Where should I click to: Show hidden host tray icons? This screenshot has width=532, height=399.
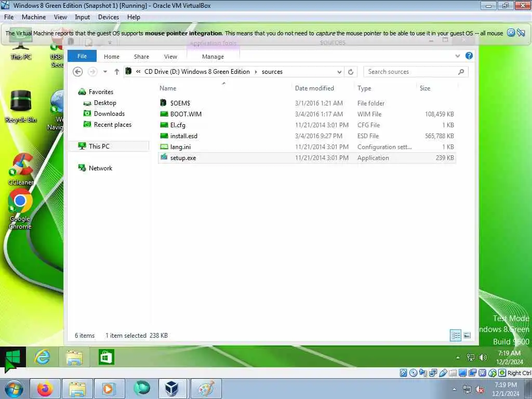455,389
